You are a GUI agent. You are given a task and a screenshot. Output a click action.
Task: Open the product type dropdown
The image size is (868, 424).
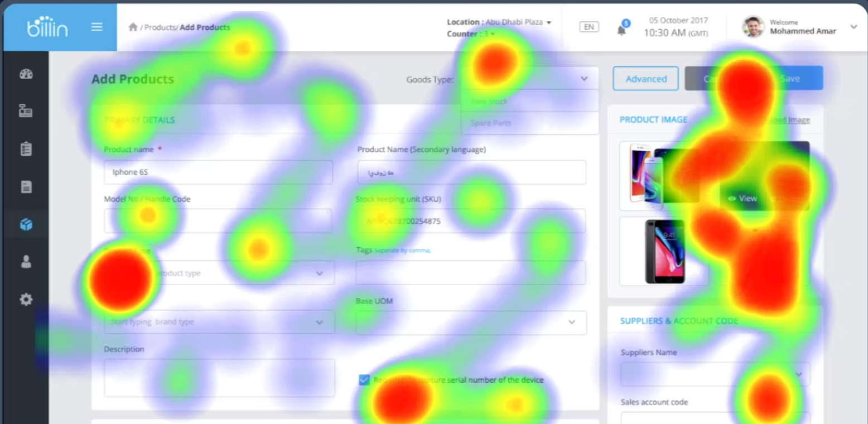[x=219, y=273]
